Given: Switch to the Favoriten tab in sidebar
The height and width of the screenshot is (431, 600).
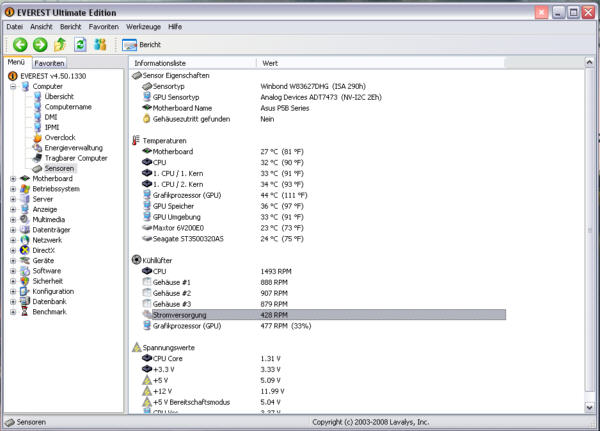Looking at the screenshot, I should point(49,63).
